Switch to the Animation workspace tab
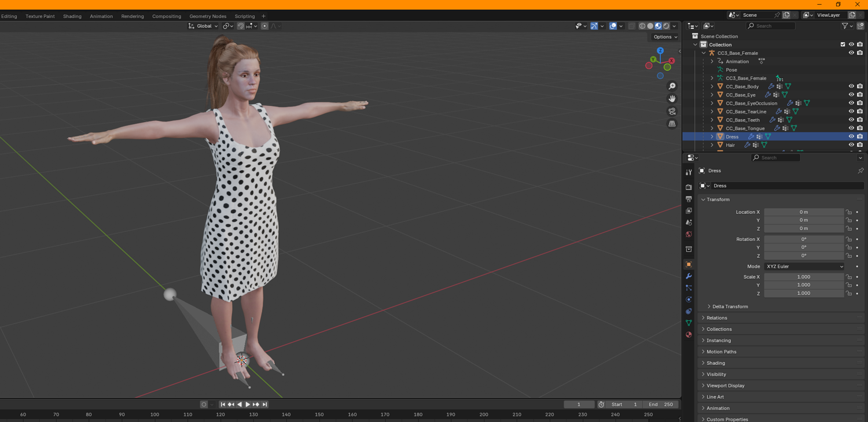Image resolution: width=868 pixels, height=422 pixels. pyautogui.click(x=101, y=16)
